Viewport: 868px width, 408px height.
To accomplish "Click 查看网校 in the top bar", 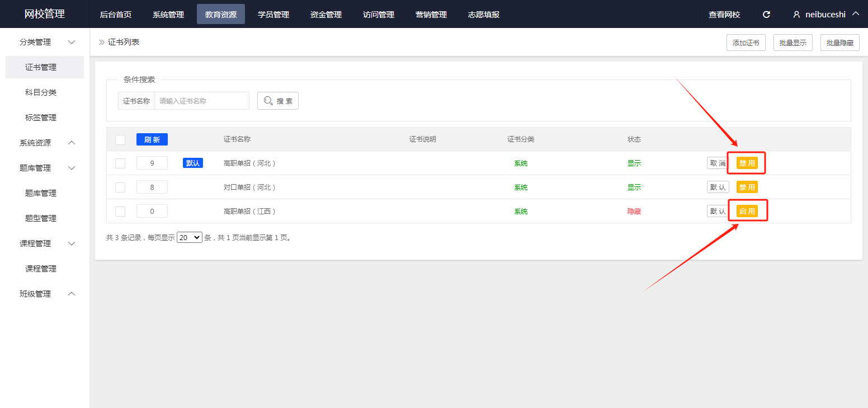I will (724, 15).
